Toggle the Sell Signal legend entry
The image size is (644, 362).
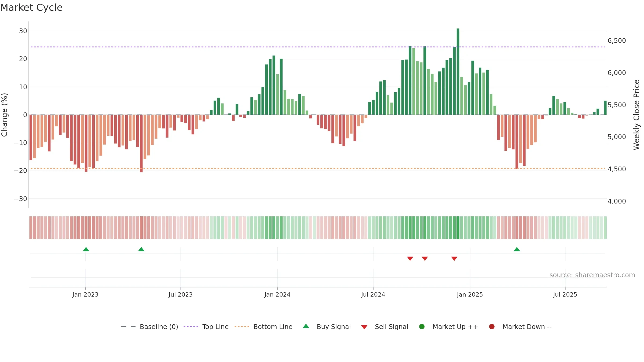[x=385, y=327]
